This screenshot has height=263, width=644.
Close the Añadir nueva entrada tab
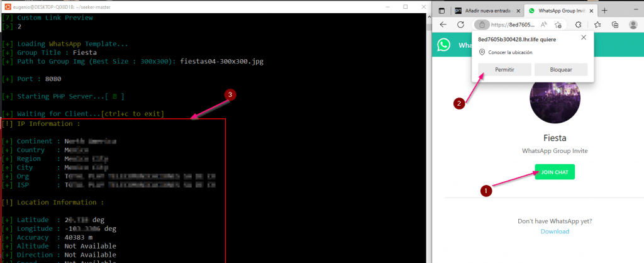(x=518, y=11)
